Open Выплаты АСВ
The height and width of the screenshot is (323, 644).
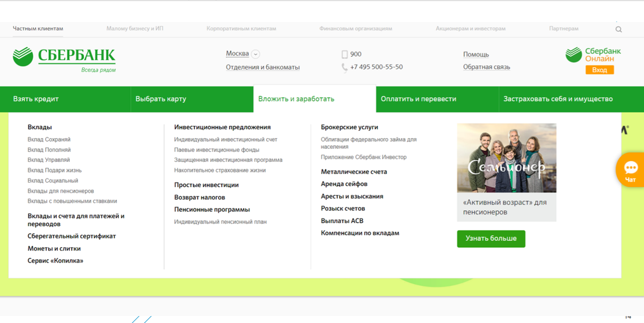pyautogui.click(x=342, y=221)
